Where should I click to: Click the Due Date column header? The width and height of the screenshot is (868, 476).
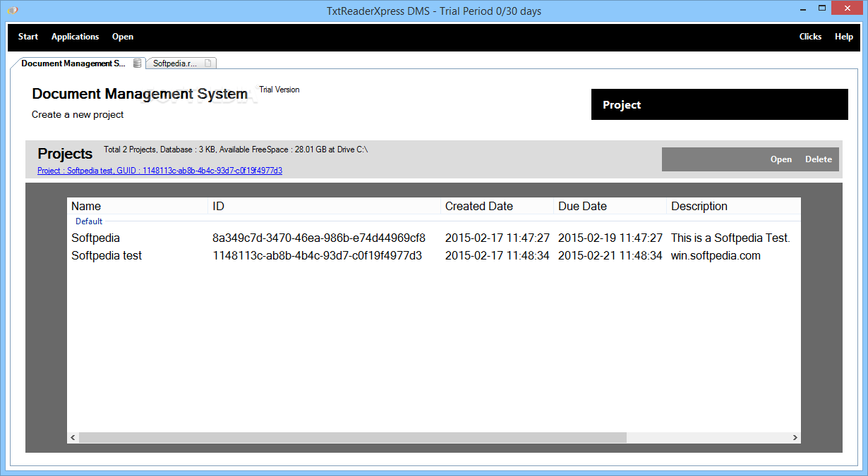click(x=610, y=206)
